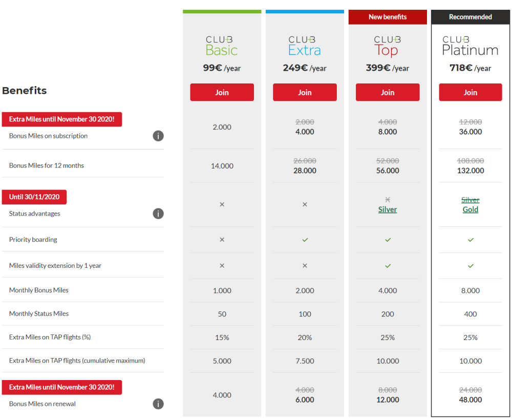The image size is (512, 420).
Task: Click Top's 56.000 twelve-month bonus miles
Action: (x=388, y=171)
